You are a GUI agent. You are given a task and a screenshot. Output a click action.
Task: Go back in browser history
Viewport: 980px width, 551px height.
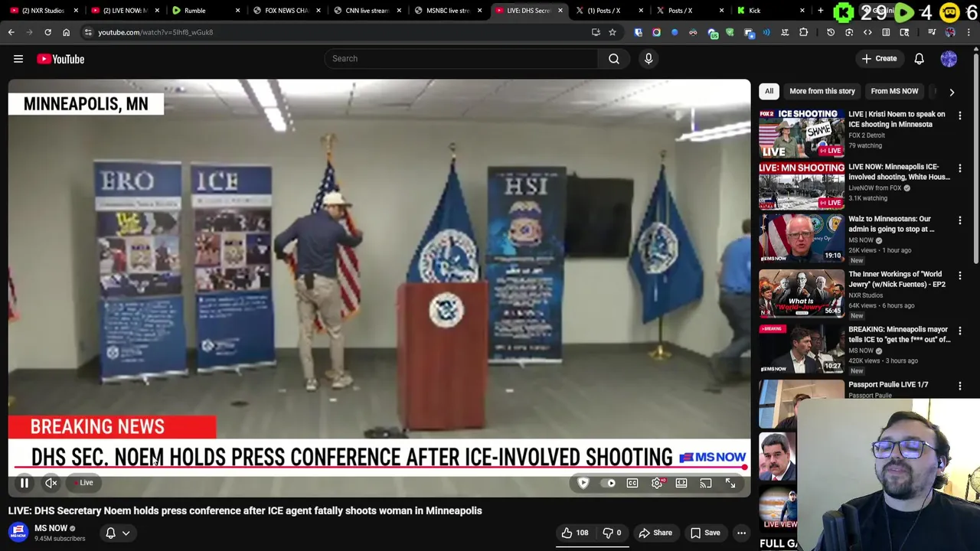pyautogui.click(x=11, y=32)
